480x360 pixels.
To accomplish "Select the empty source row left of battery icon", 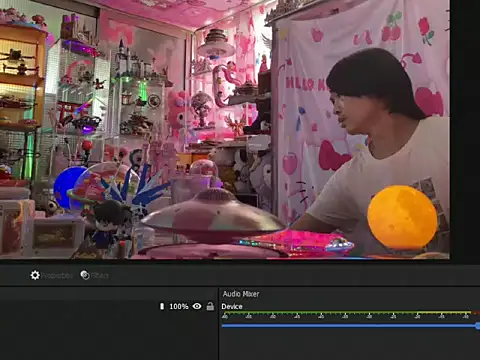I will tap(79, 306).
